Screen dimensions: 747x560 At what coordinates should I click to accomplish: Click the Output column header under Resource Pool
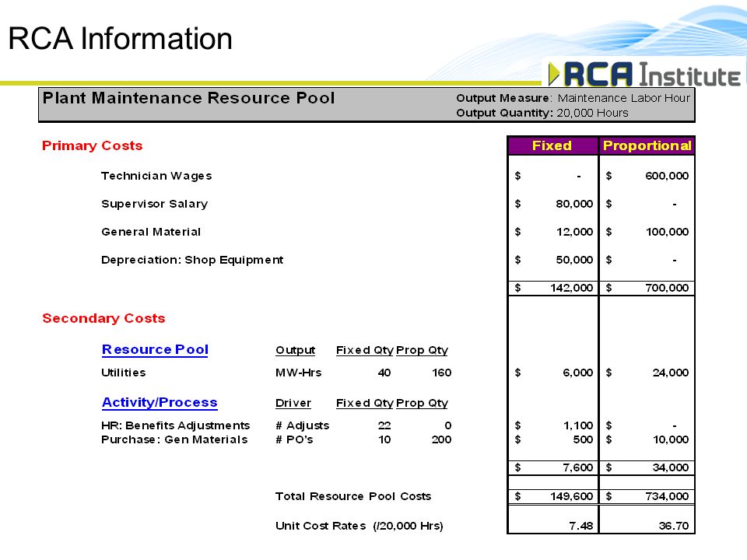(x=296, y=350)
